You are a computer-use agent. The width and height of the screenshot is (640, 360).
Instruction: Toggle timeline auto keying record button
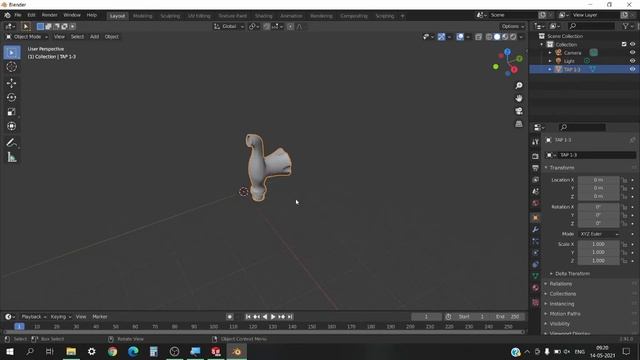pyautogui.click(x=230, y=317)
